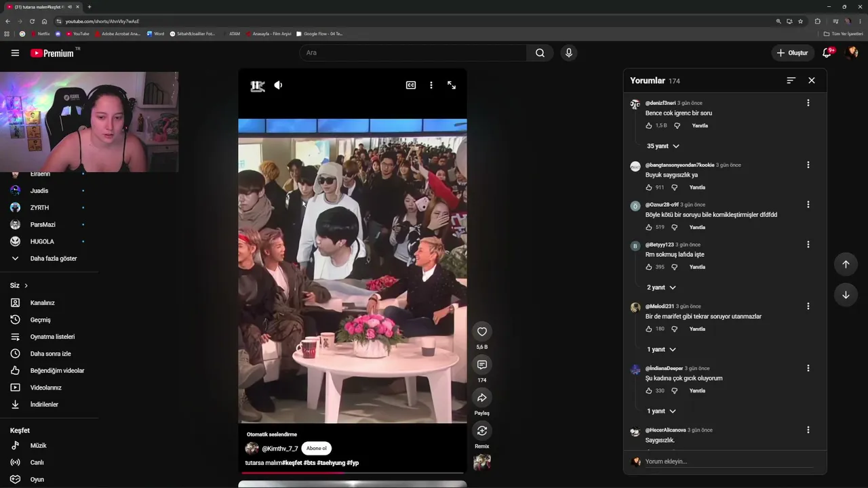
Task: Open a new browser tab
Action: [89, 7]
